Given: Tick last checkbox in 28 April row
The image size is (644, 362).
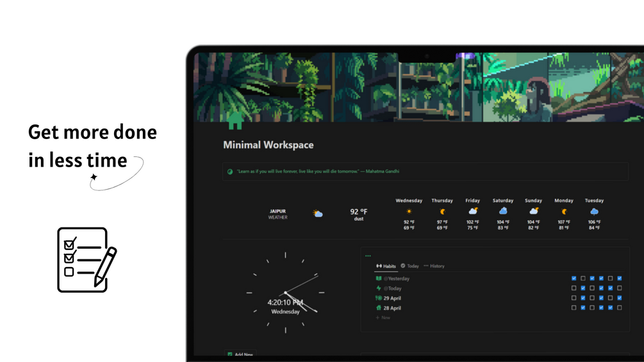Looking at the screenshot, I should [x=620, y=308].
